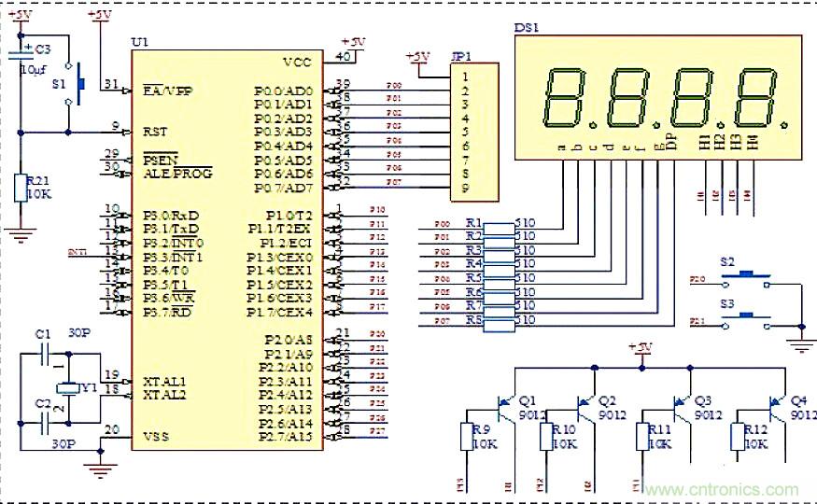
Task: Click the S1 reset push button symbol
Action: [x=77, y=85]
